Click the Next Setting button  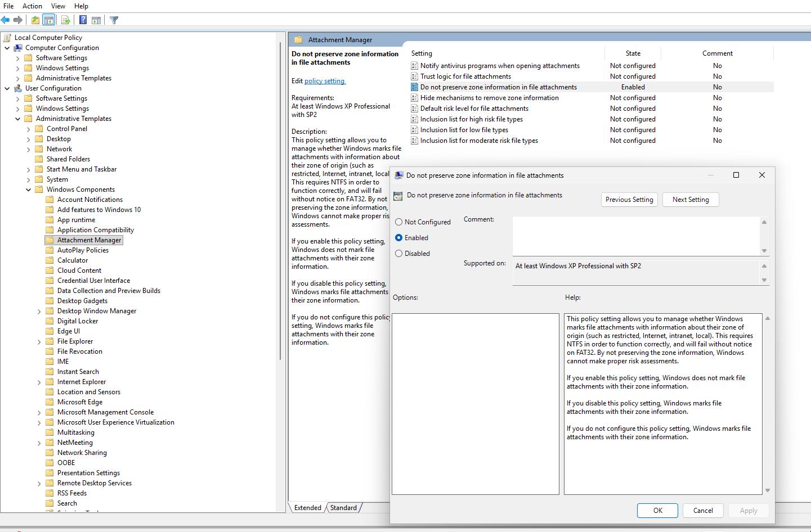(x=690, y=200)
